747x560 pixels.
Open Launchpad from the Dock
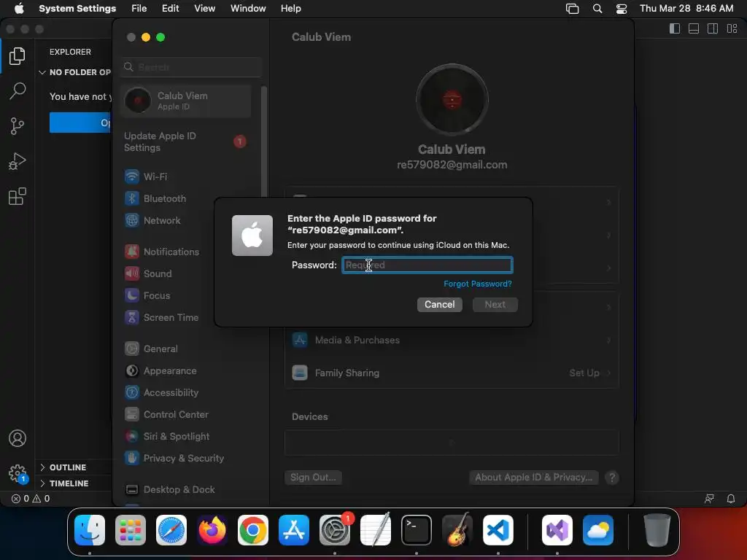point(131,530)
